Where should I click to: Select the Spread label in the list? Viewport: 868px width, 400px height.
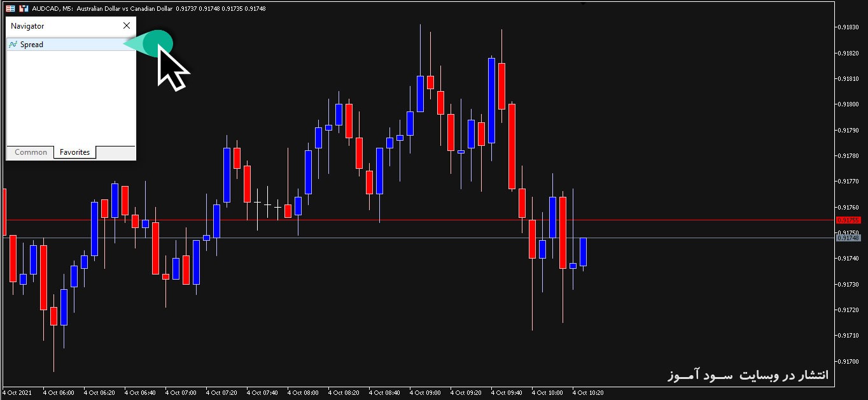(32, 45)
